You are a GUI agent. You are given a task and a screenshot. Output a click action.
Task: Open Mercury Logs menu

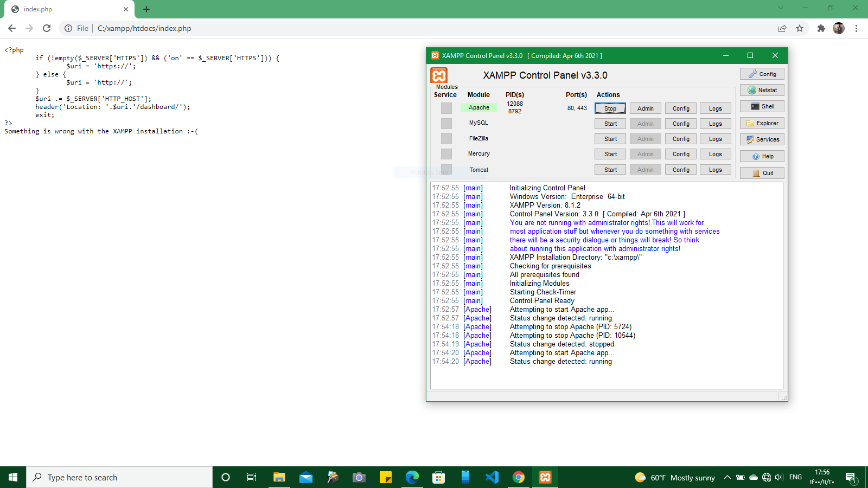pyautogui.click(x=716, y=154)
